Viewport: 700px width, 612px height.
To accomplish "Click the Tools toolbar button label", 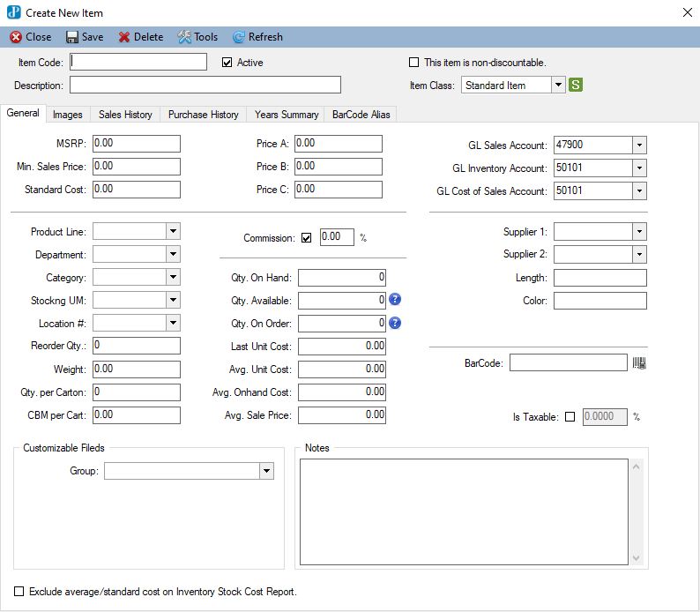I will point(205,37).
